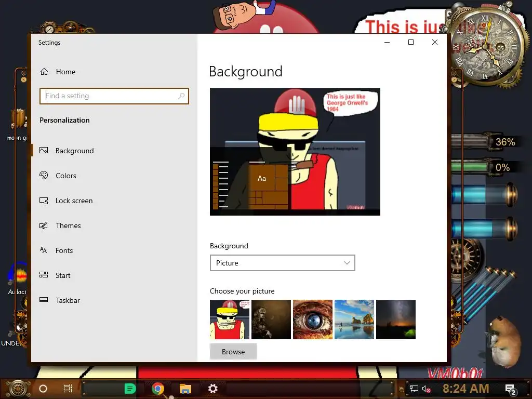
Task: Open the Themes settings page
Action: point(68,225)
